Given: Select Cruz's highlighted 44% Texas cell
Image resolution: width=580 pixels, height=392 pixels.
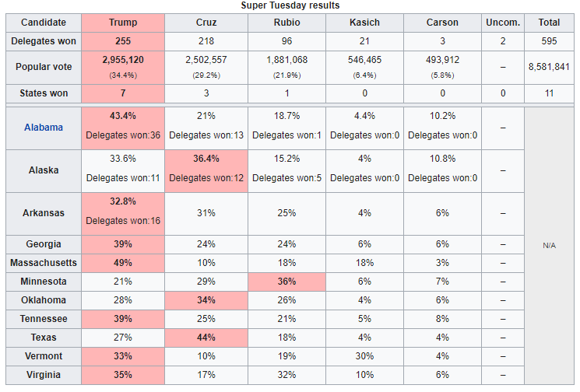Looking at the screenshot, I should (206, 338).
